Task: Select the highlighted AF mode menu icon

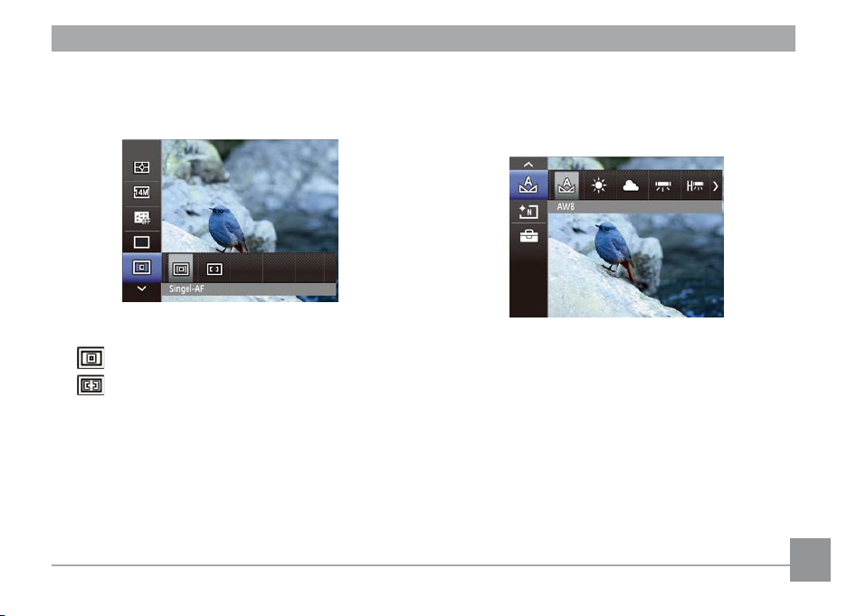Action: 141,267
